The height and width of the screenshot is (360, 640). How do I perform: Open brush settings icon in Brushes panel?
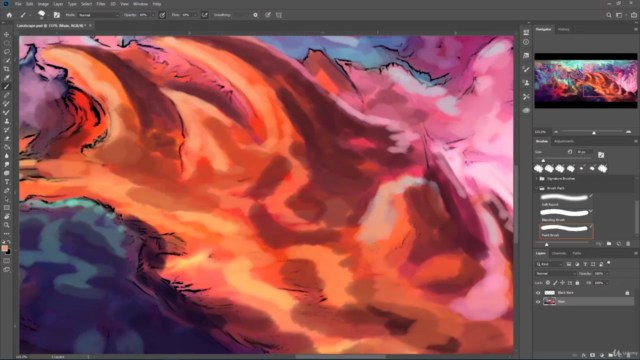pos(601,155)
